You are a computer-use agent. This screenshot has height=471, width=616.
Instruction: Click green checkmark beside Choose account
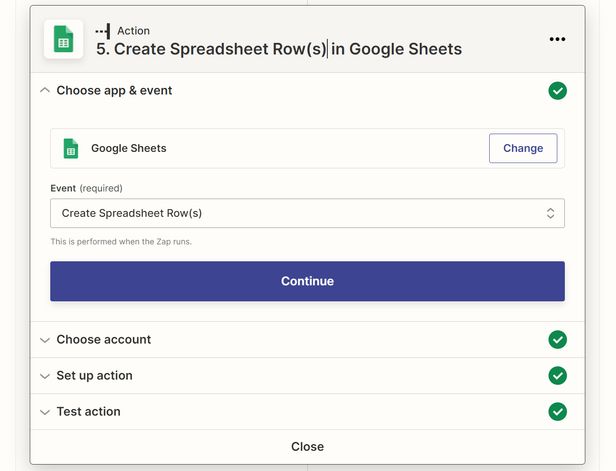point(557,339)
